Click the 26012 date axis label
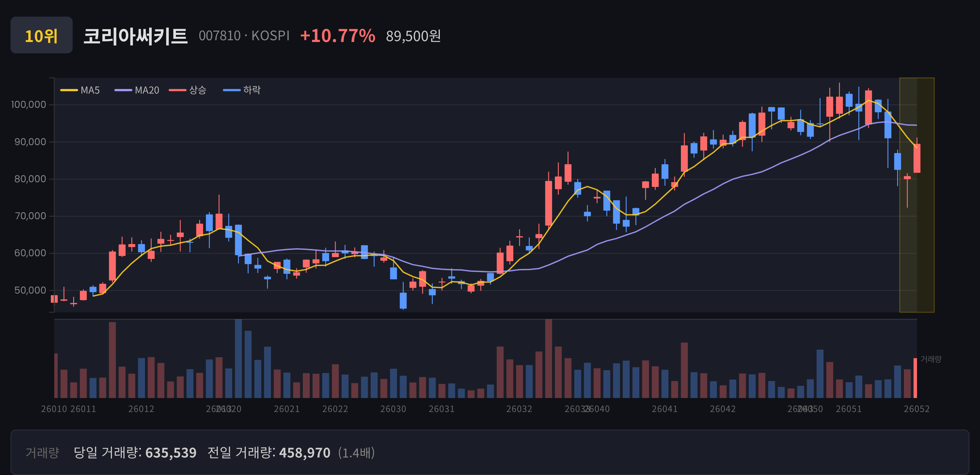 click(141, 409)
